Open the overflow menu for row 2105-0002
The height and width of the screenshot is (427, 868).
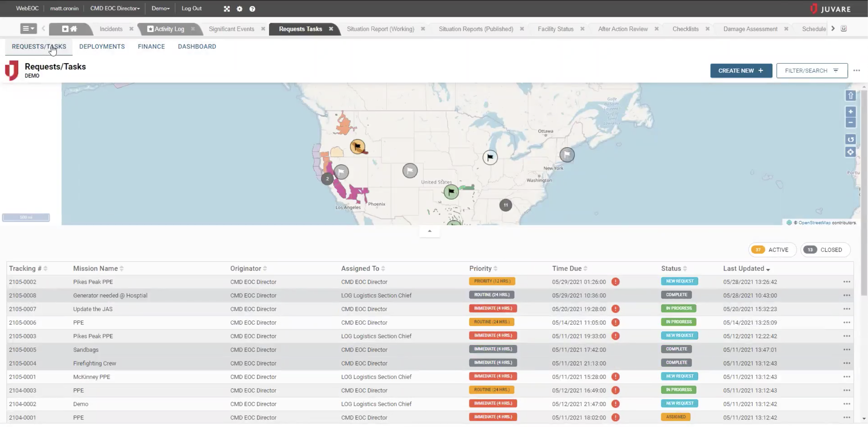[x=847, y=282]
